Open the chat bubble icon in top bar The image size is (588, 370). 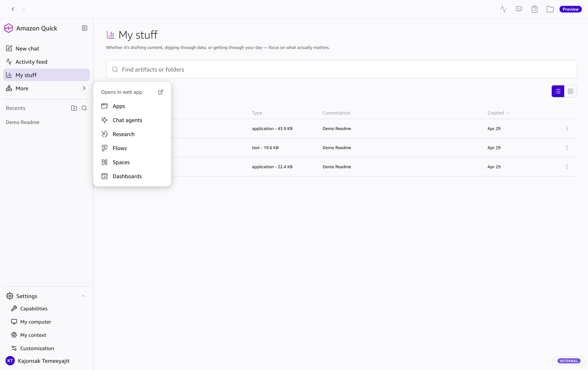[519, 9]
